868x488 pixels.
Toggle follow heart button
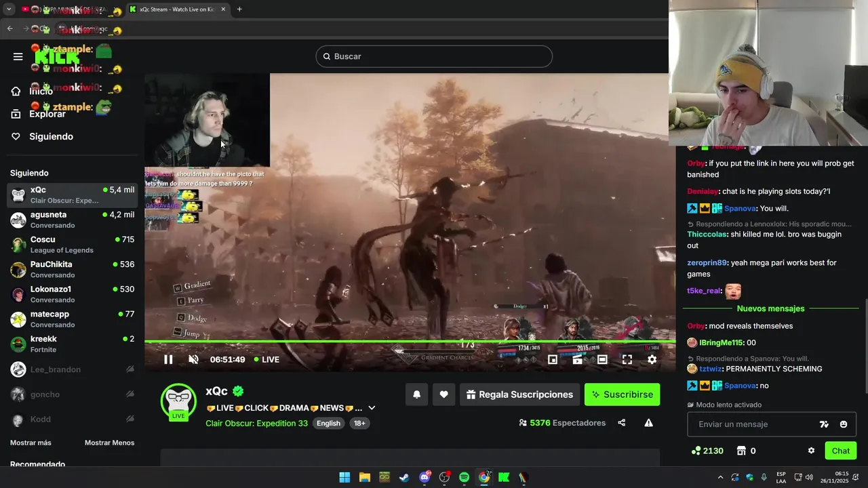click(443, 394)
